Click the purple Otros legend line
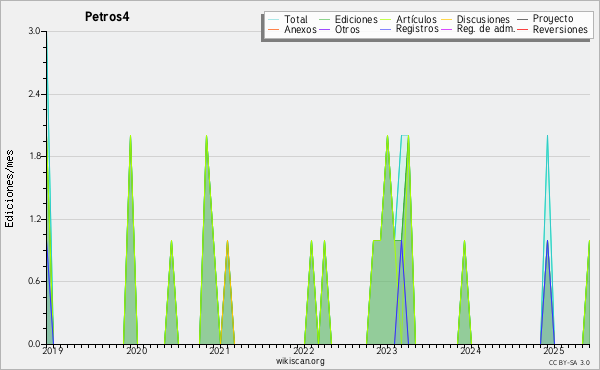The width and height of the screenshot is (600, 370). click(x=324, y=30)
